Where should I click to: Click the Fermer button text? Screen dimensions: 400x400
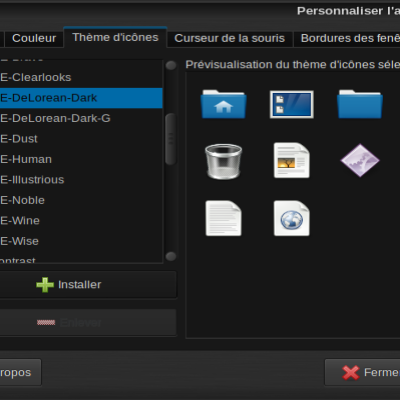pos(382,372)
